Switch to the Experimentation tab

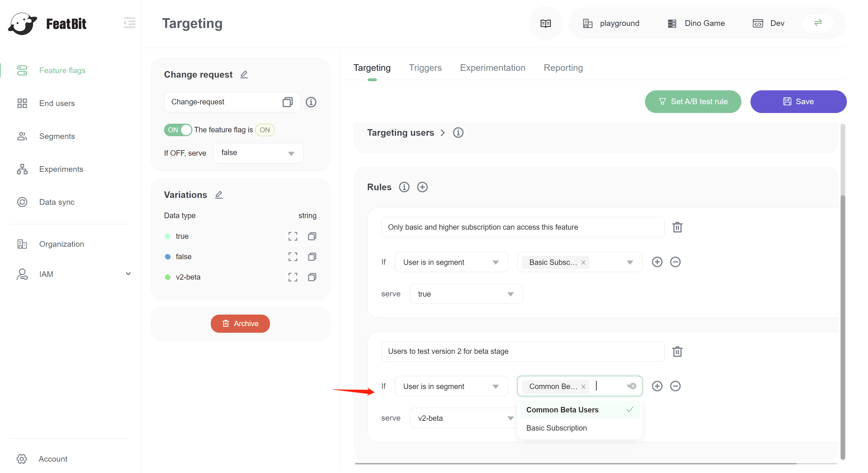(492, 68)
